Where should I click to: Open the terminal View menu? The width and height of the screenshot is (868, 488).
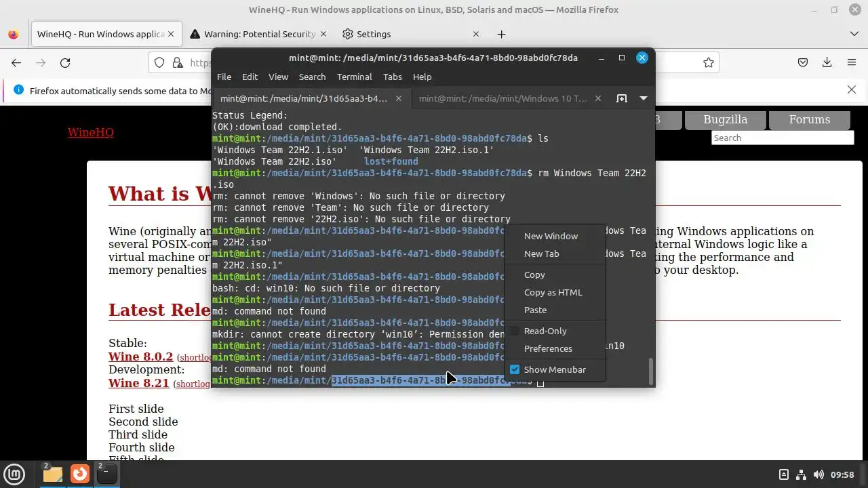tap(278, 77)
